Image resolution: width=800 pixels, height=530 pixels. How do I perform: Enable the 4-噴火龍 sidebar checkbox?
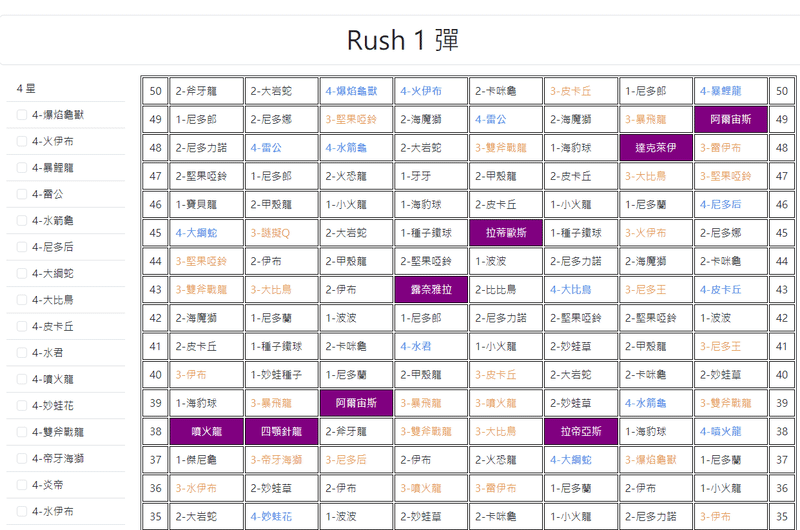[x=22, y=379]
